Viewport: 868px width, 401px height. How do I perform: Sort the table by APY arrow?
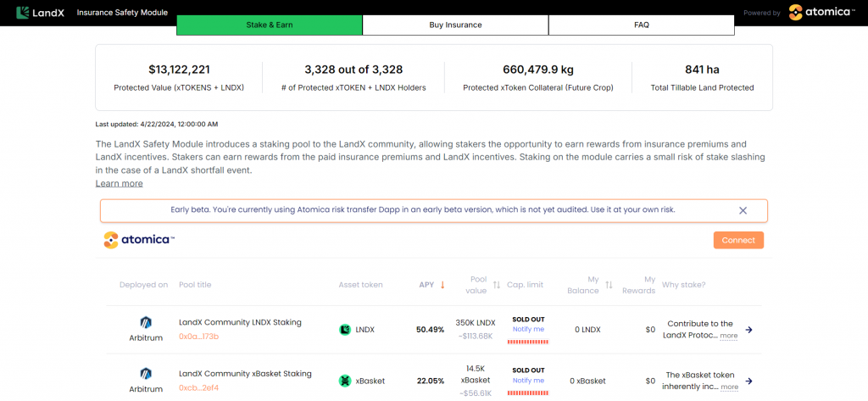pyautogui.click(x=442, y=285)
